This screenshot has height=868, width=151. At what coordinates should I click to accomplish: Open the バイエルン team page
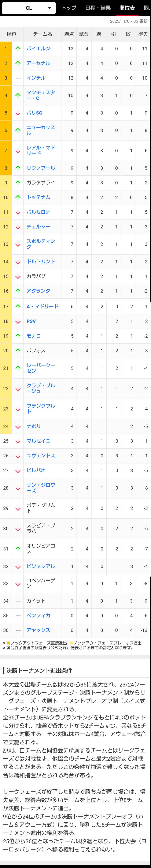(x=38, y=49)
